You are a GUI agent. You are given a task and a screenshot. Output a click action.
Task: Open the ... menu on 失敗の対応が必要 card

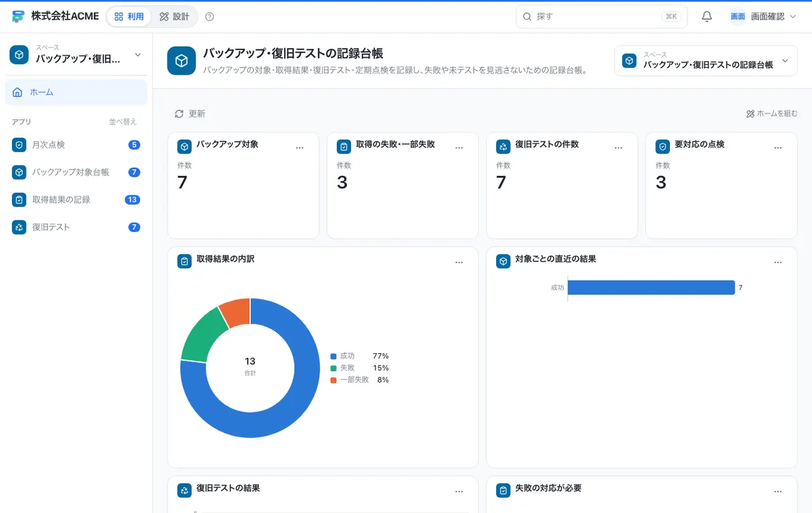point(778,491)
